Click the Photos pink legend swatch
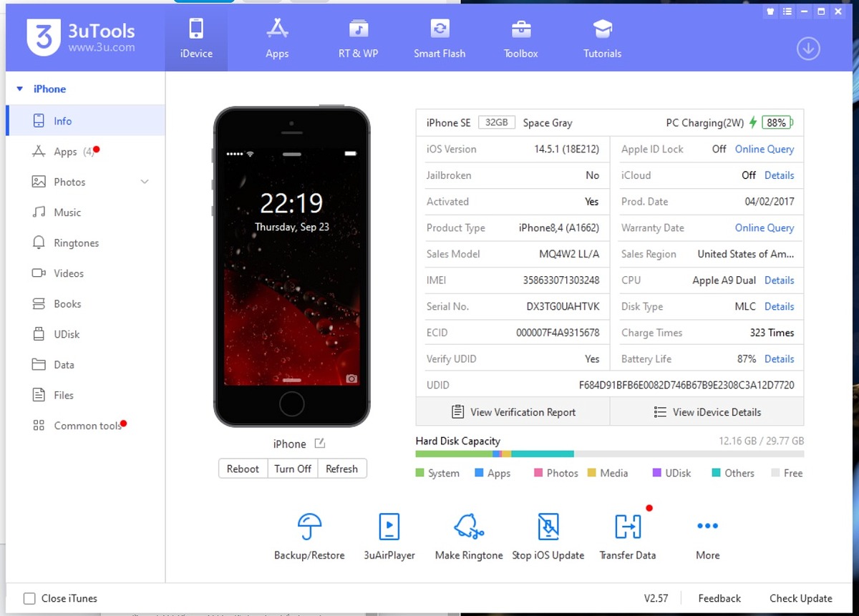Screen dimensions: 859x616 (538, 473)
